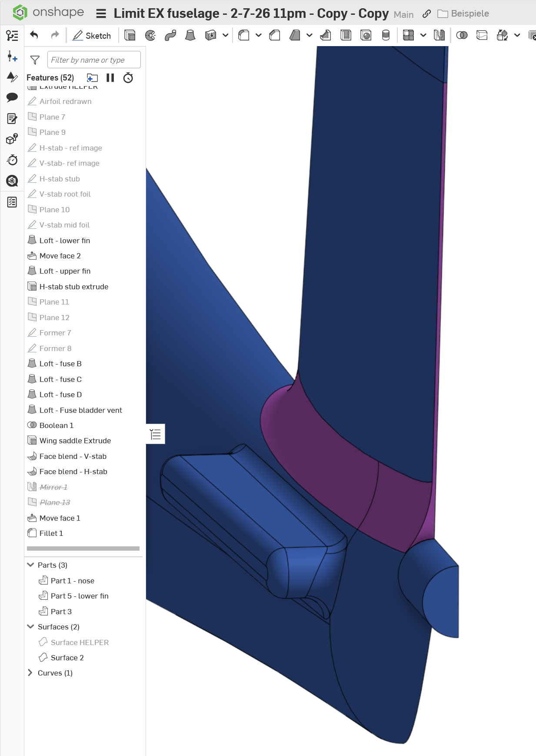Open dropdown next to pattern tool

pos(423,35)
